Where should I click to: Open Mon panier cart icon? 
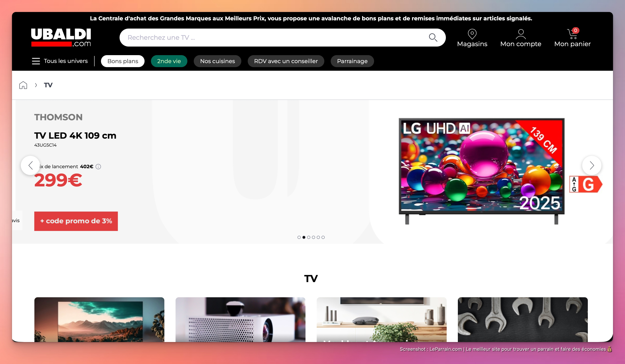(572, 34)
